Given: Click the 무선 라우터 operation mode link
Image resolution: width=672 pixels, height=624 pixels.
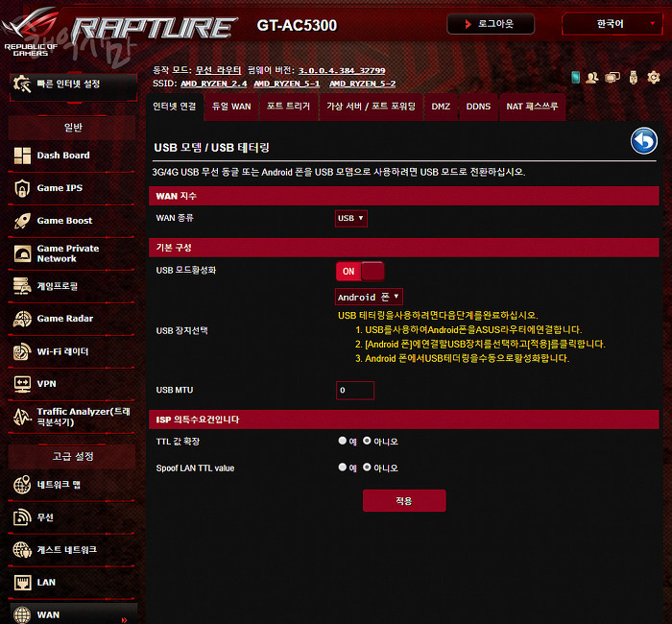Looking at the screenshot, I should 218,70.
